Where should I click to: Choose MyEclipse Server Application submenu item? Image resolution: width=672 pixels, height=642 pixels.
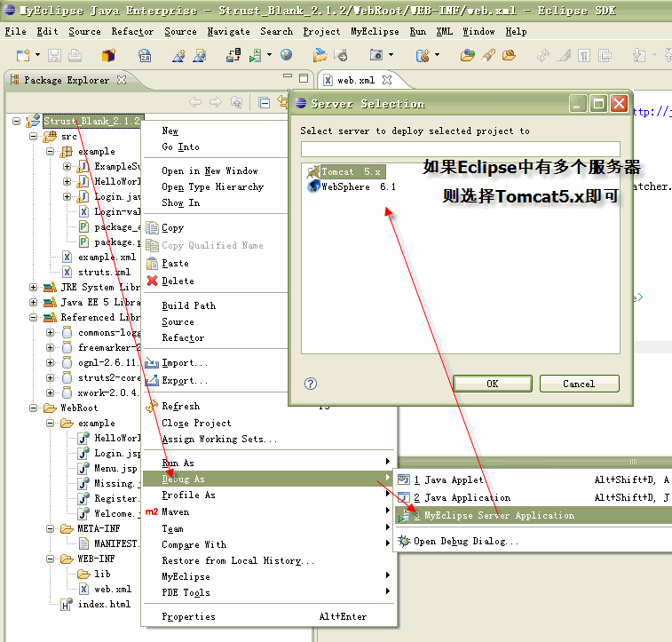(534, 516)
